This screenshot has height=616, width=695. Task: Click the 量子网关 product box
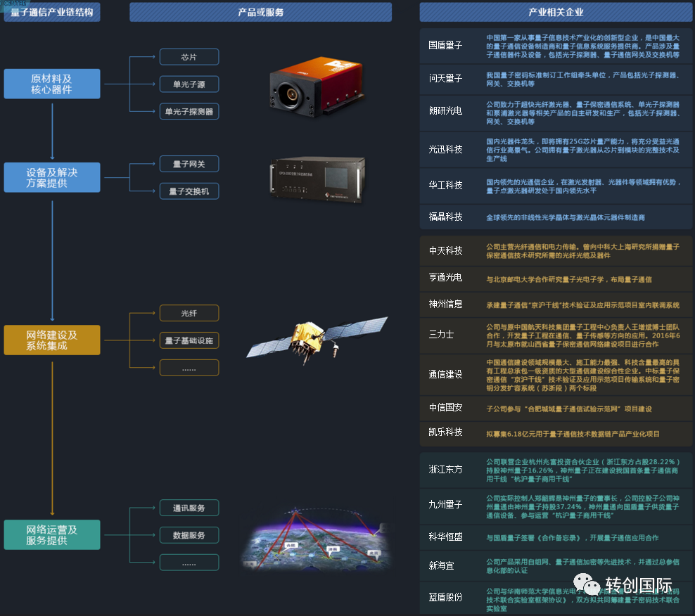(189, 164)
